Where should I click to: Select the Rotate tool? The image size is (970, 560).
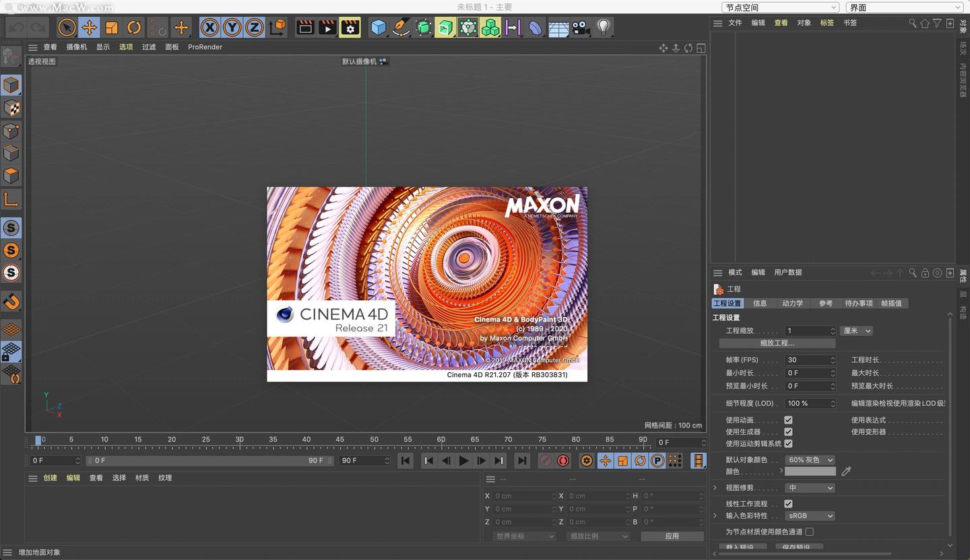134,28
